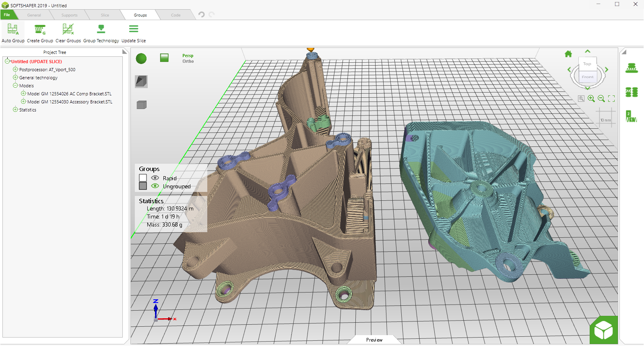This screenshot has width=644, height=346.
Task: Select the solid gray cube icon
Action: click(141, 105)
